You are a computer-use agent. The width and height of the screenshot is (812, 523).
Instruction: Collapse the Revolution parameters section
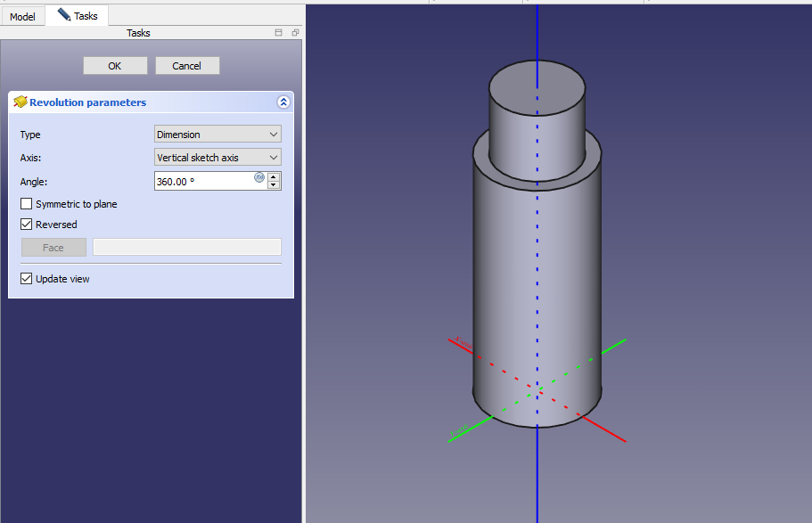(x=283, y=102)
